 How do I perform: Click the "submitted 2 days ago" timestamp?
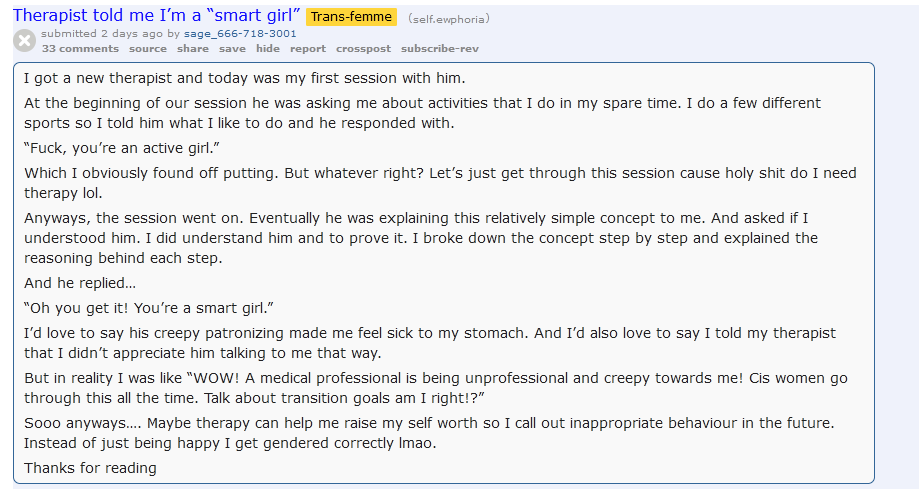(110, 33)
